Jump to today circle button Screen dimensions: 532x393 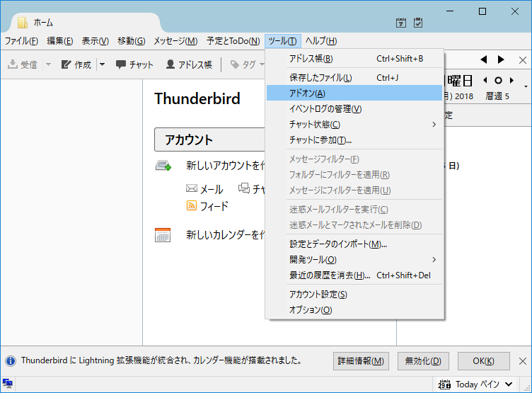(498, 81)
